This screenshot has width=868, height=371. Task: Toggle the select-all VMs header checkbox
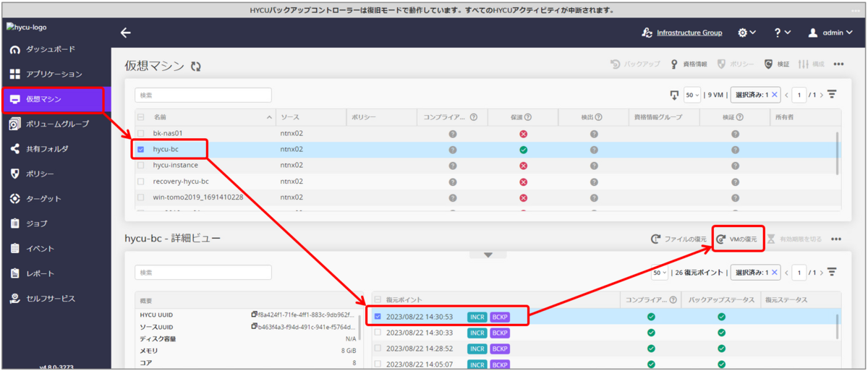tap(140, 116)
